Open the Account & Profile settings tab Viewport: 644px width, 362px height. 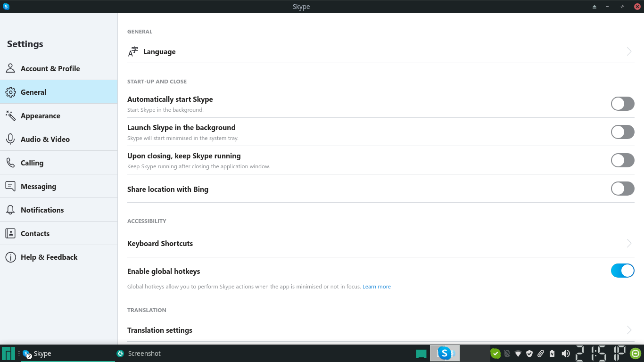coord(58,68)
